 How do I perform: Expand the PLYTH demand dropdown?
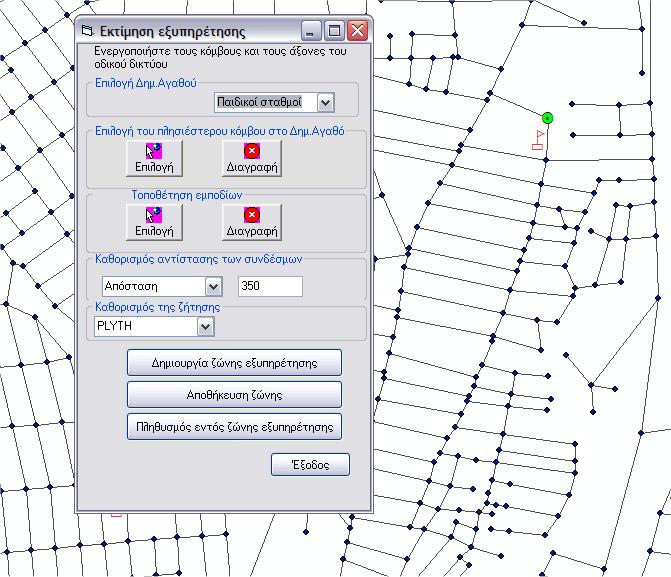(x=205, y=327)
